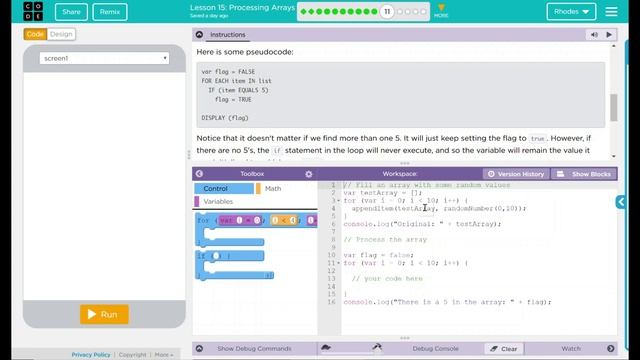The height and width of the screenshot is (360, 640).
Task: Run the program
Action: click(x=104, y=314)
